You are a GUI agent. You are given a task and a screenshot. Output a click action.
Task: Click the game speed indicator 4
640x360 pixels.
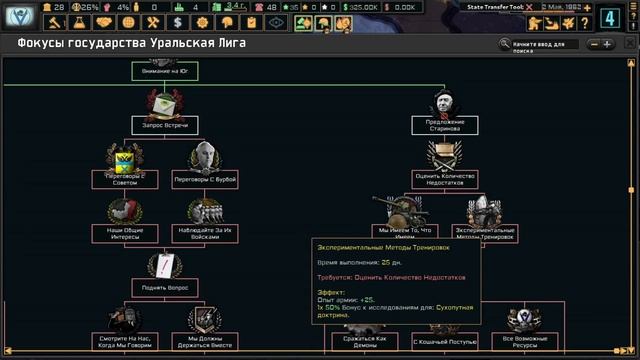click(x=610, y=18)
